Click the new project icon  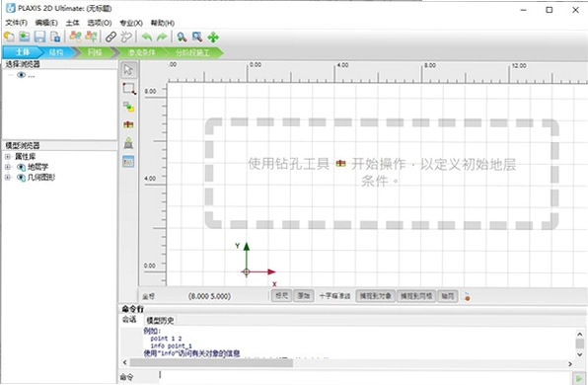coord(9,37)
